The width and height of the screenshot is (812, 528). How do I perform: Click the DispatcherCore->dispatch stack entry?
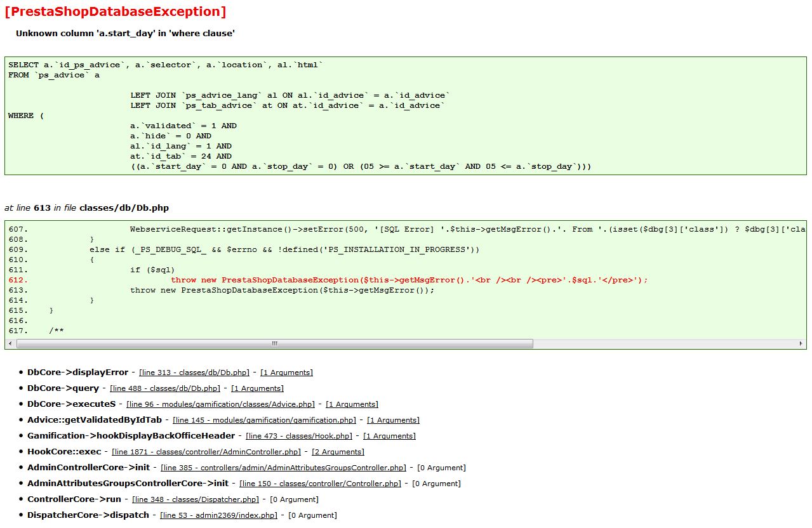(88, 515)
